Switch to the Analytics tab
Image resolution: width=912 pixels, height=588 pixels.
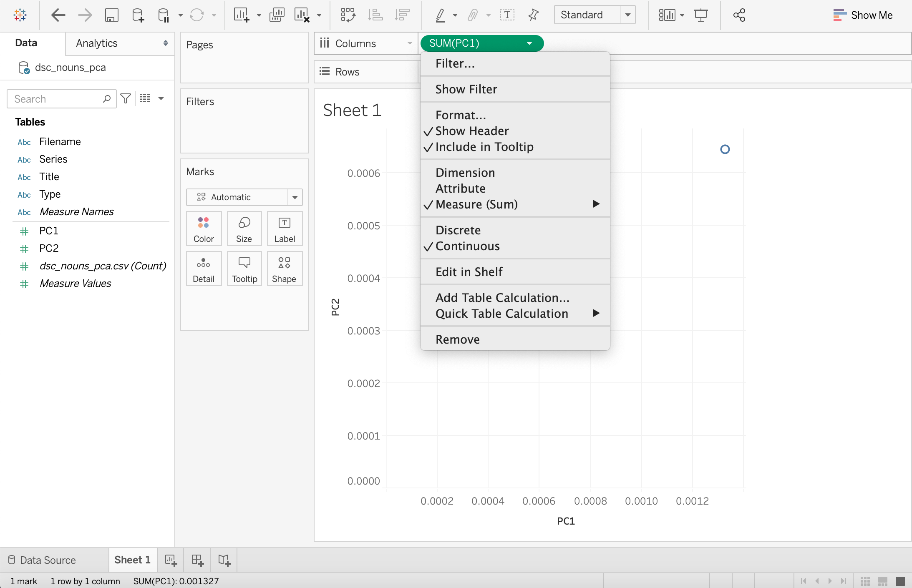click(96, 43)
